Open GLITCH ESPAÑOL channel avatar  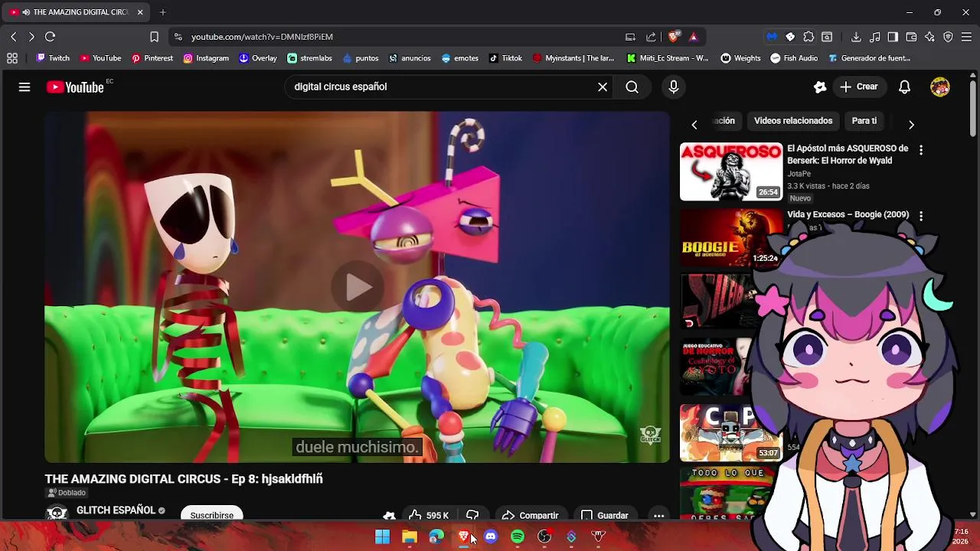[x=57, y=513]
